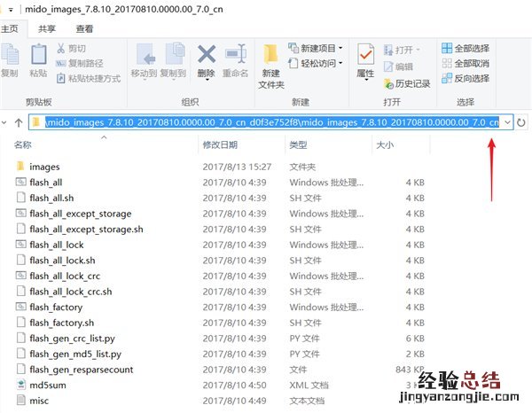Image resolution: width=532 pixels, height=413 pixels.
Task: Click the 6 KB size cell
Action: [x=415, y=338]
